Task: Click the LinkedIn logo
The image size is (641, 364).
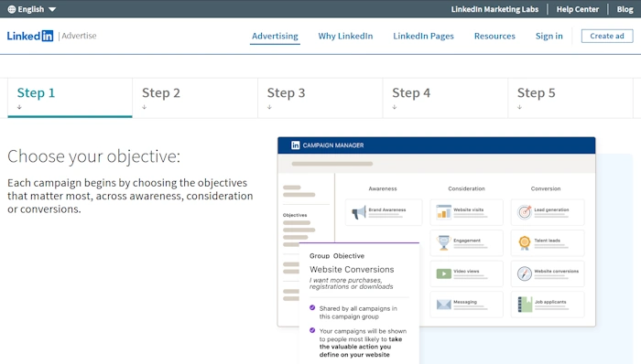Action: [30, 36]
